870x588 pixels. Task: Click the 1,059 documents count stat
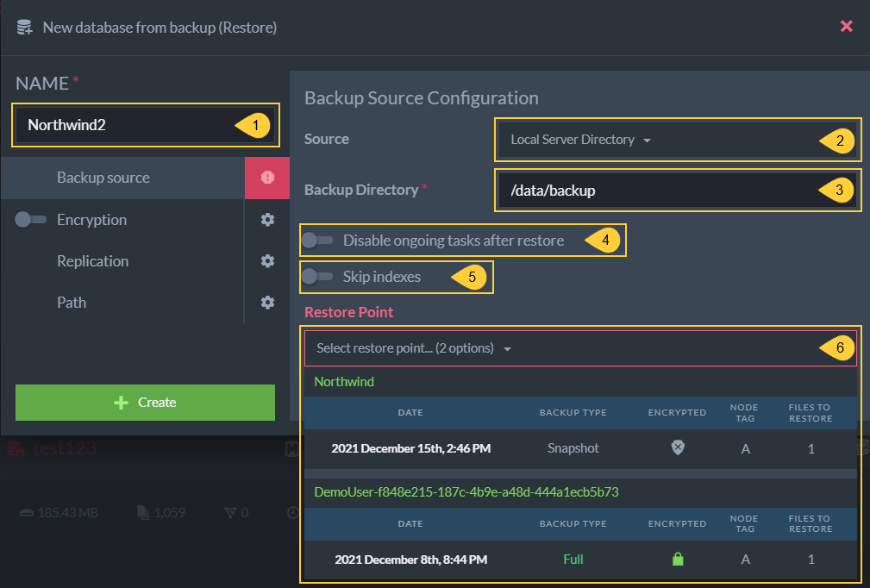tap(161, 512)
